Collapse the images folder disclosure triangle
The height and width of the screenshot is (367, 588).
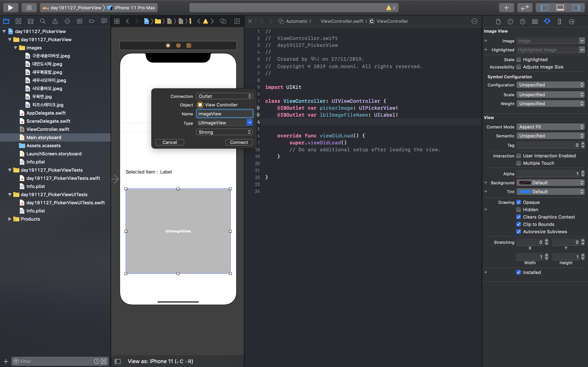click(x=16, y=48)
